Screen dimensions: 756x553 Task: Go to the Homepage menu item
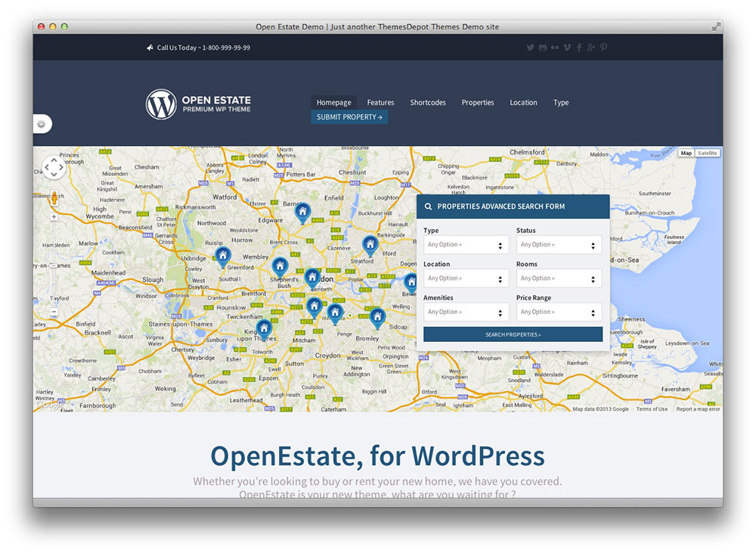point(333,102)
